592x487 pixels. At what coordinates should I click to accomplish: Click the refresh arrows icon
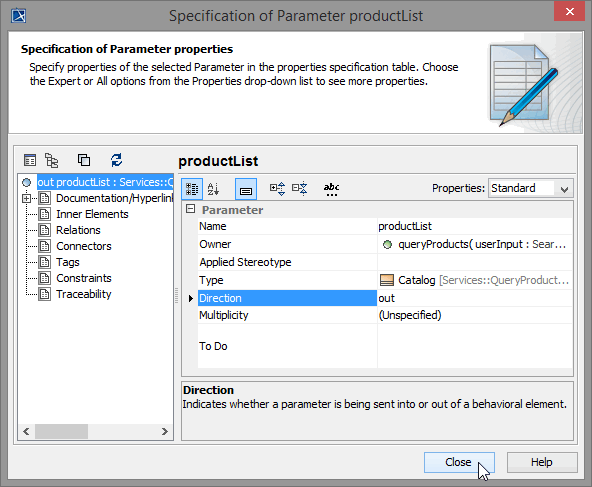[x=116, y=160]
